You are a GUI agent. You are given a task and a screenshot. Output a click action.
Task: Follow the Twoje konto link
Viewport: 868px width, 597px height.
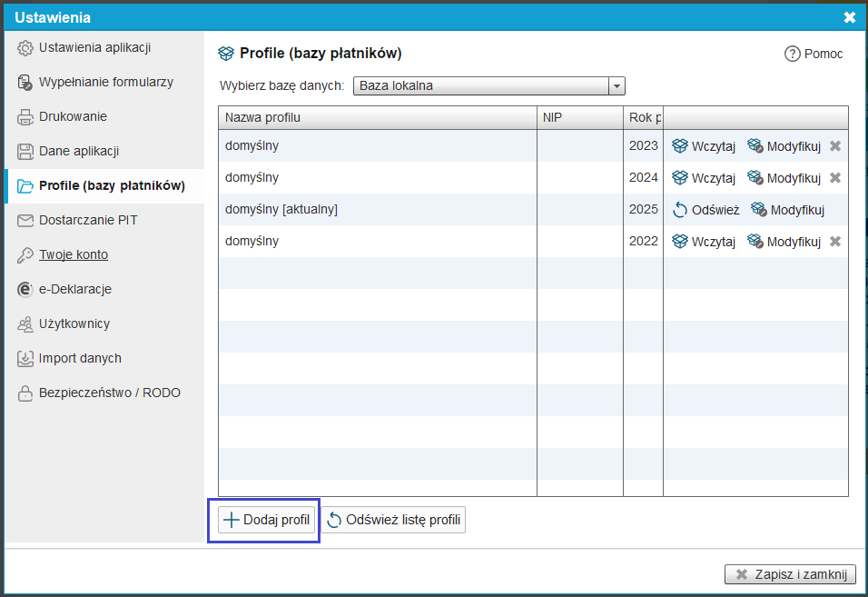(x=74, y=254)
